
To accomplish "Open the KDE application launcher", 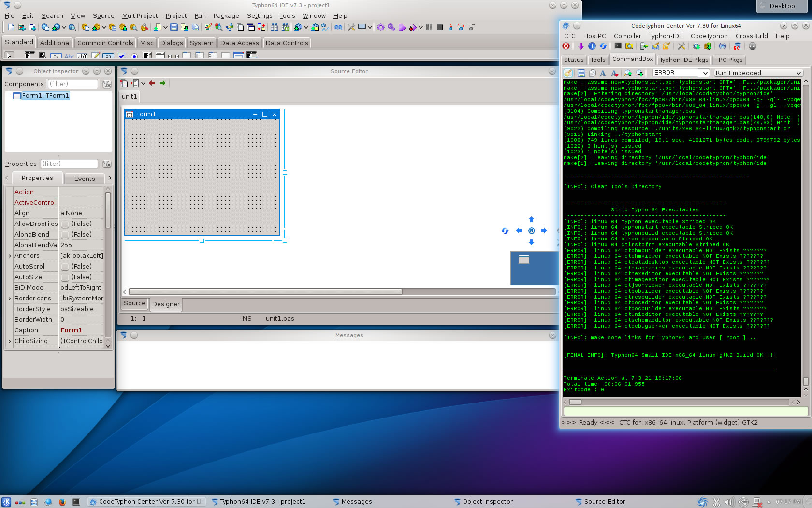I will click(x=6, y=502).
